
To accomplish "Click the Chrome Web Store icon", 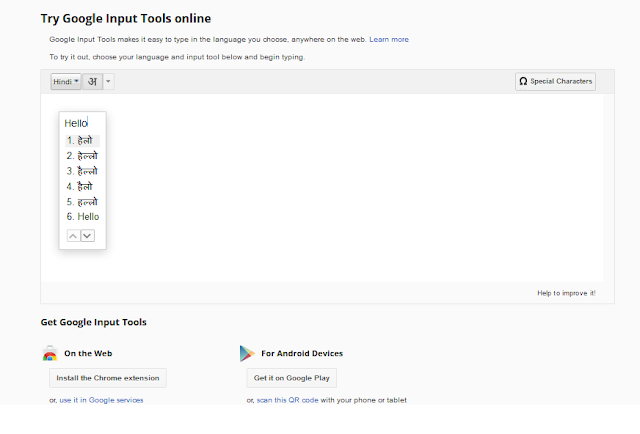I will point(50,354).
